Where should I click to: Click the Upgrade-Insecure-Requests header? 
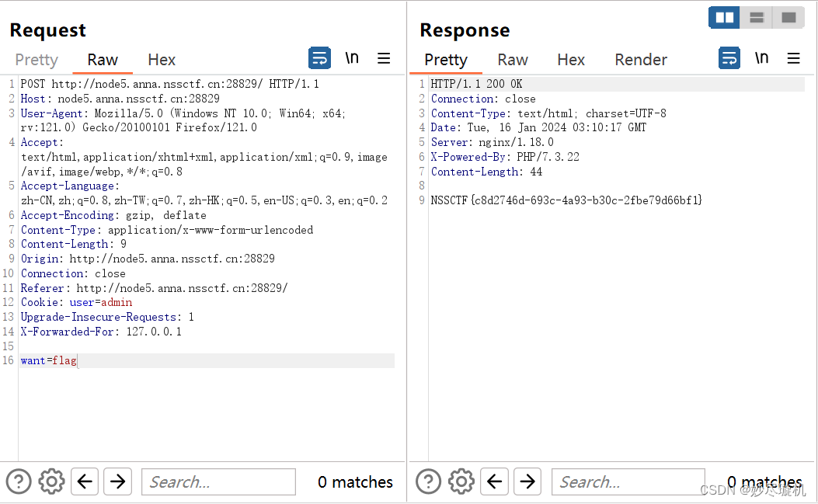pos(107,317)
